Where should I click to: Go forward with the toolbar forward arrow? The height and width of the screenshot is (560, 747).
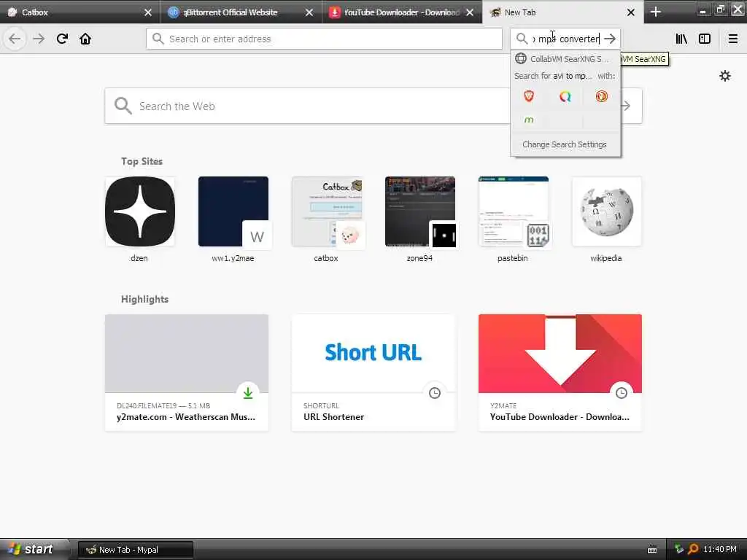click(x=39, y=39)
